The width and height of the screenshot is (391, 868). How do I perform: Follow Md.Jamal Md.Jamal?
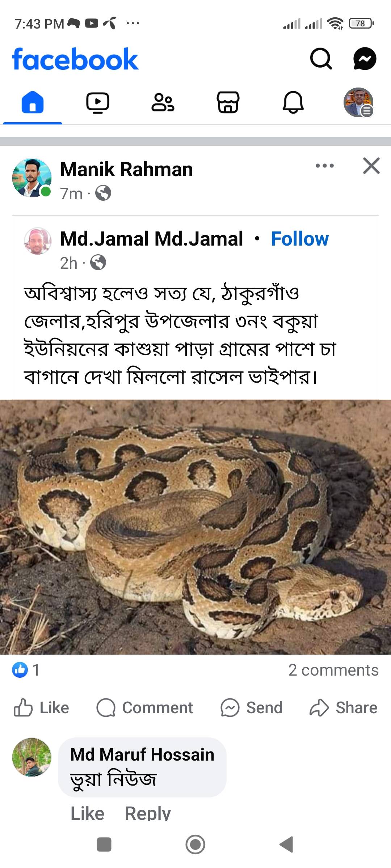click(x=300, y=239)
